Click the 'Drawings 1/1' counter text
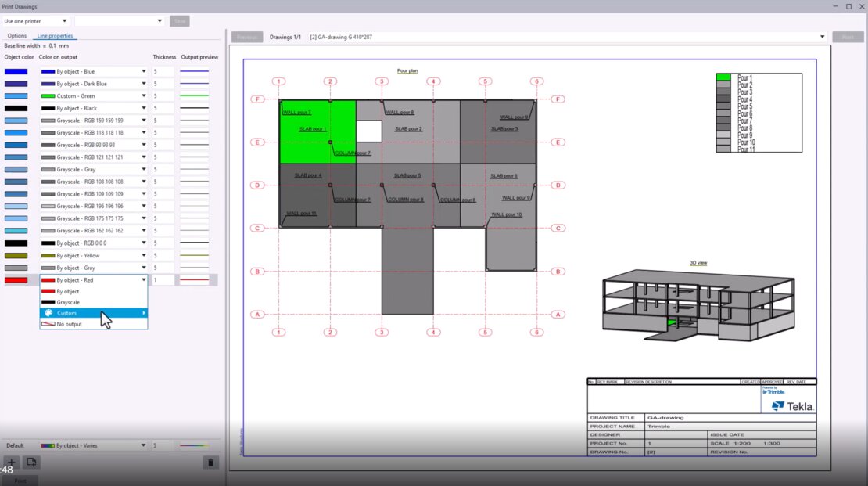Image resolution: width=868 pixels, height=486 pixels. pos(285,37)
